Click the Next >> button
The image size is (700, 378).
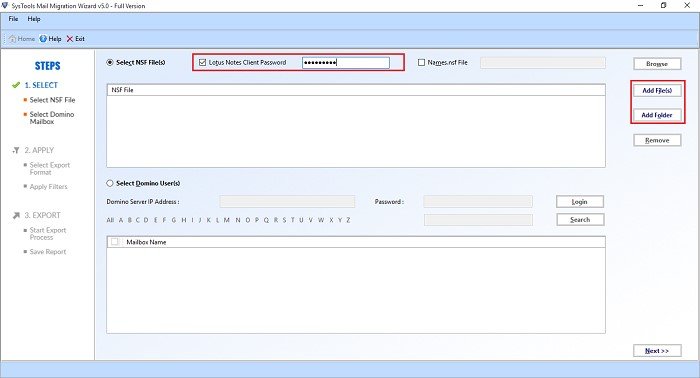click(657, 351)
